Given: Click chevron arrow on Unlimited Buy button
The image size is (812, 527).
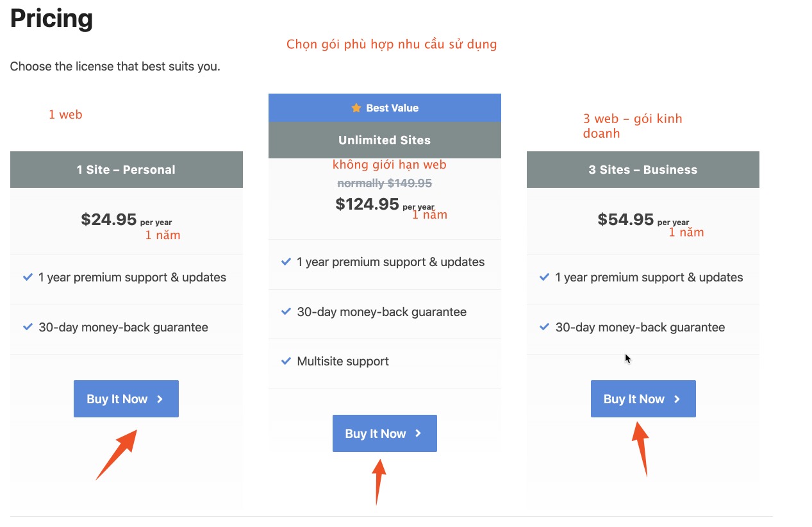Looking at the screenshot, I should 418,433.
